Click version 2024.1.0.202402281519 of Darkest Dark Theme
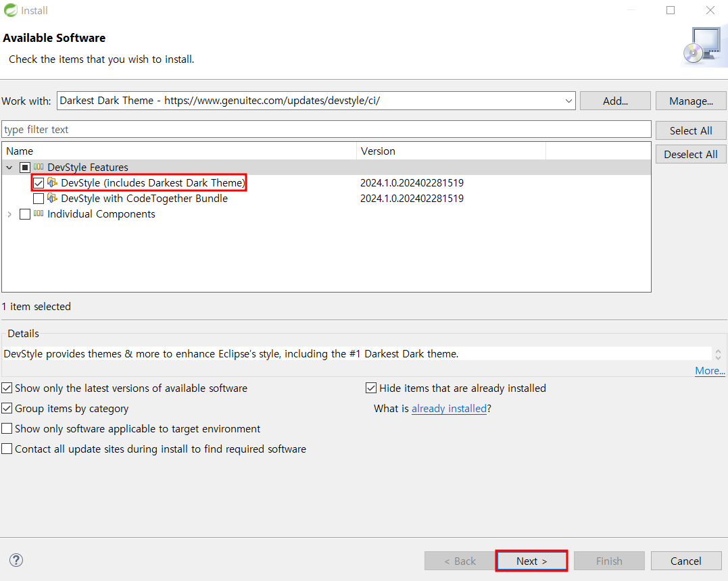 [x=412, y=183]
